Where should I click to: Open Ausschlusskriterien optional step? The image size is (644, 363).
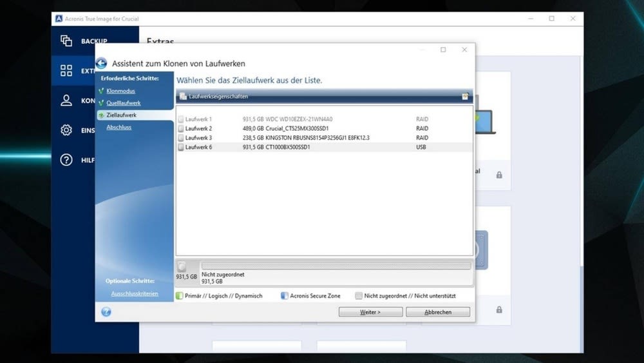135,293
